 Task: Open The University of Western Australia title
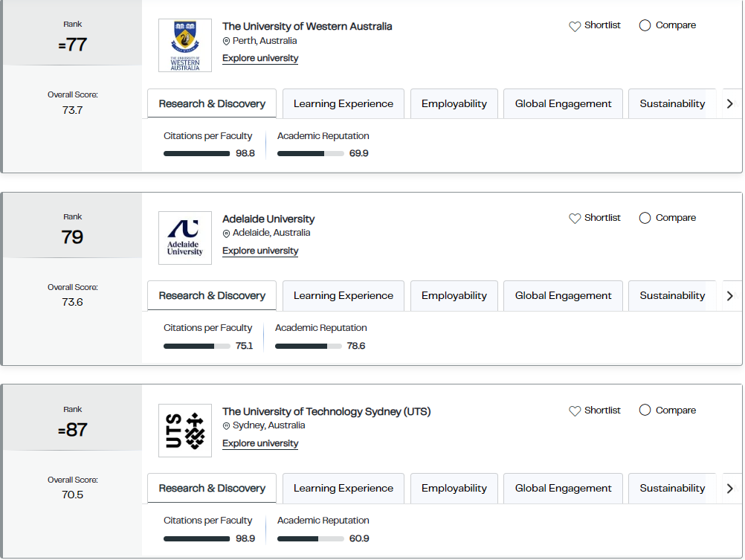307,26
